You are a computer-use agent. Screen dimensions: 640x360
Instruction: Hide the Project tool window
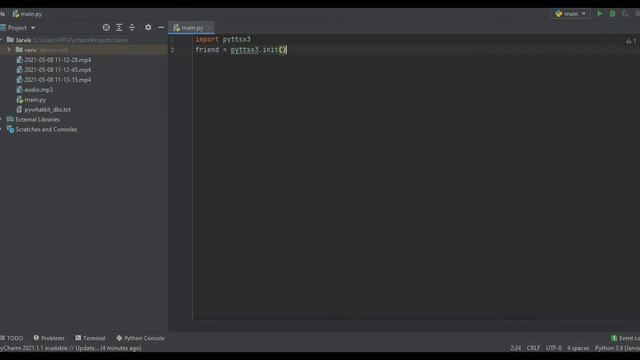click(161, 27)
